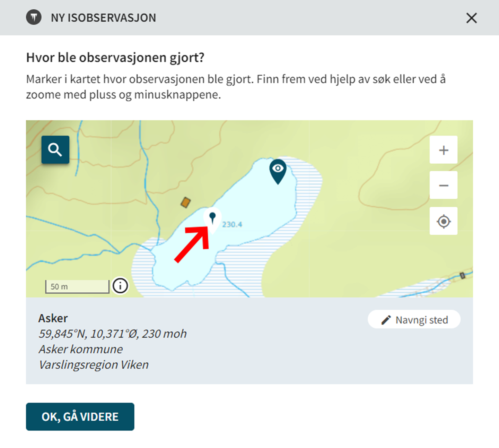The width and height of the screenshot is (499, 448).
Task: Zoom in with the plus button
Action: (444, 150)
